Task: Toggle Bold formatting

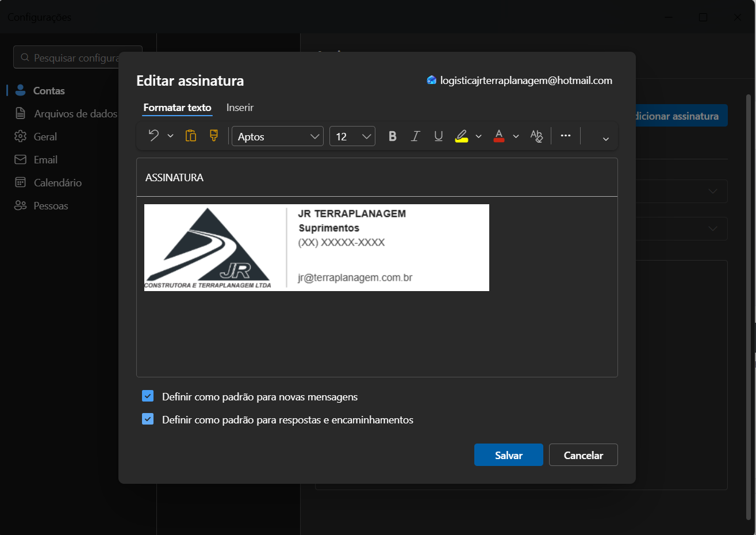Action: pyautogui.click(x=393, y=136)
